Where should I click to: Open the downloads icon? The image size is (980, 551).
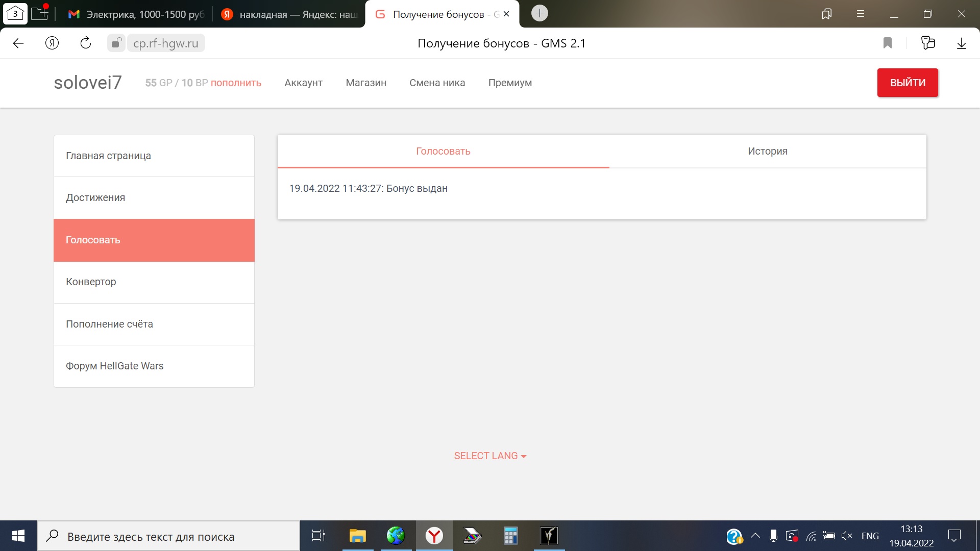pos(962,43)
